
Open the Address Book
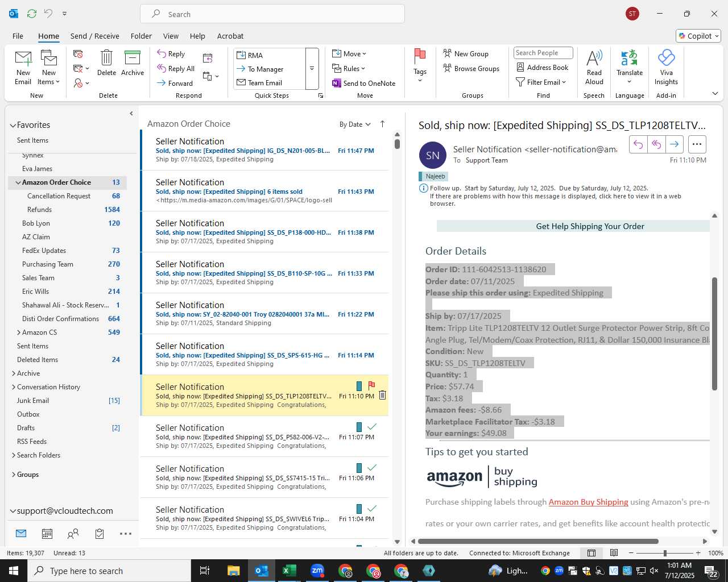(542, 67)
